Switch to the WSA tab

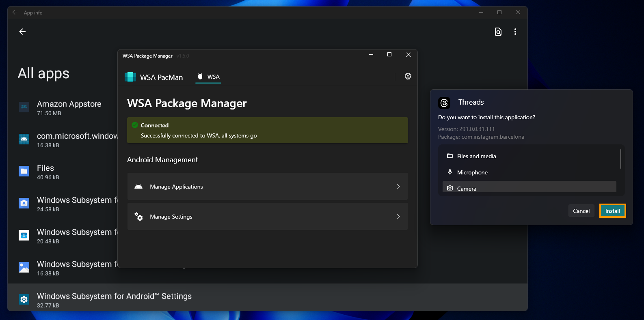tap(208, 77)
